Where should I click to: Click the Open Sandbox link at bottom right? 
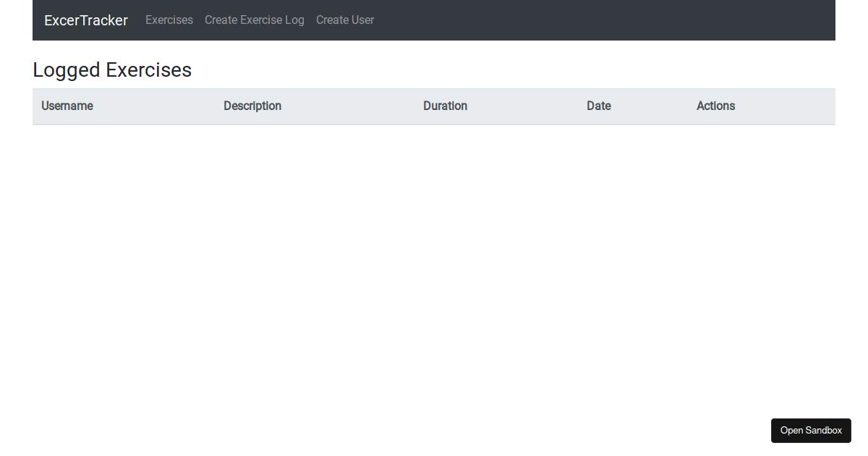(811, 430)
